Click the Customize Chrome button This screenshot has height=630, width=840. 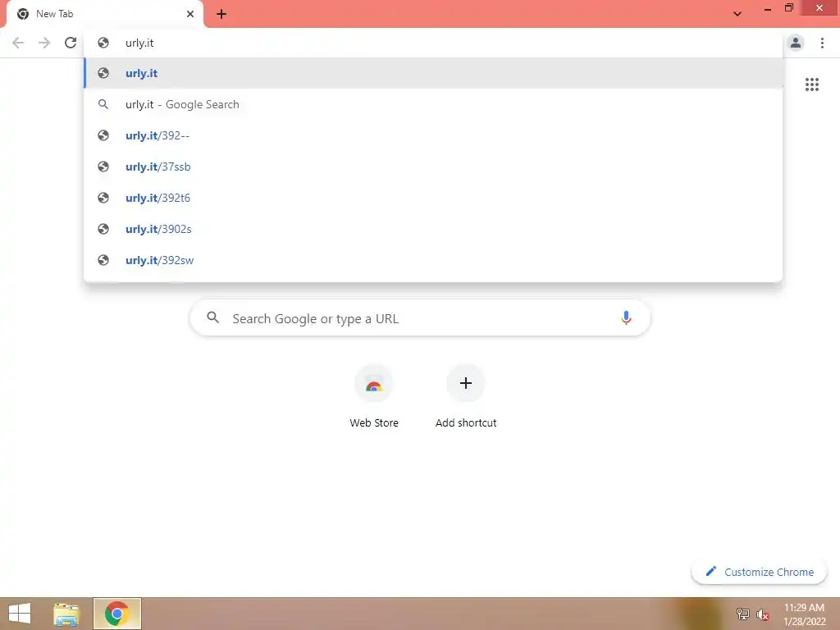pos(759,572)
